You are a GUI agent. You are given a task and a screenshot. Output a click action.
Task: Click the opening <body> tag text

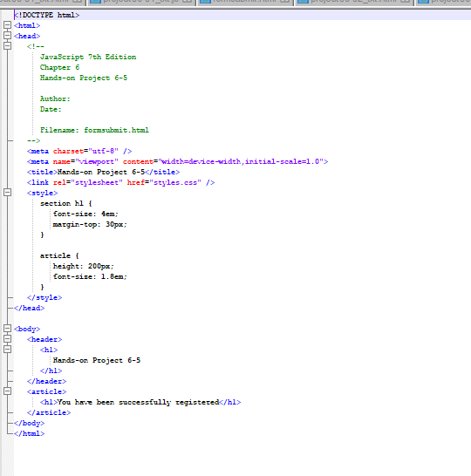(x=27, y=329)
